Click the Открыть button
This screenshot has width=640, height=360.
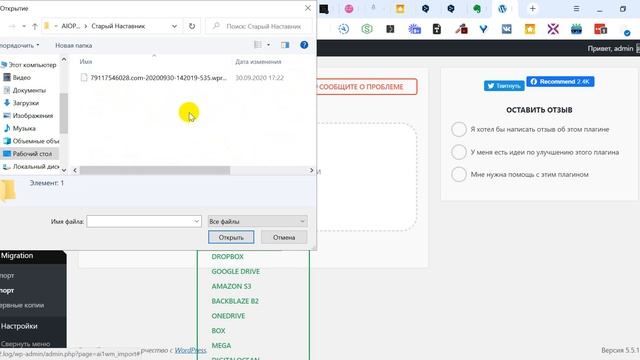click(231, 237)
